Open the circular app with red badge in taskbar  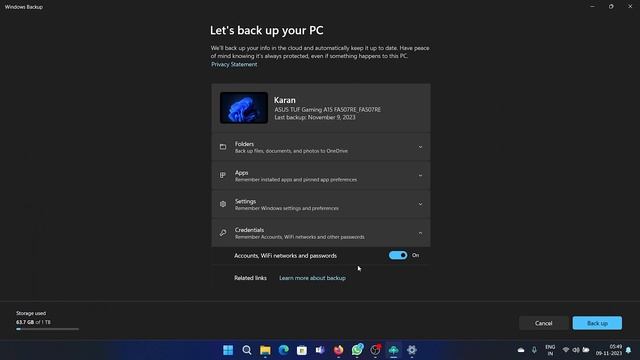point(376,349)
